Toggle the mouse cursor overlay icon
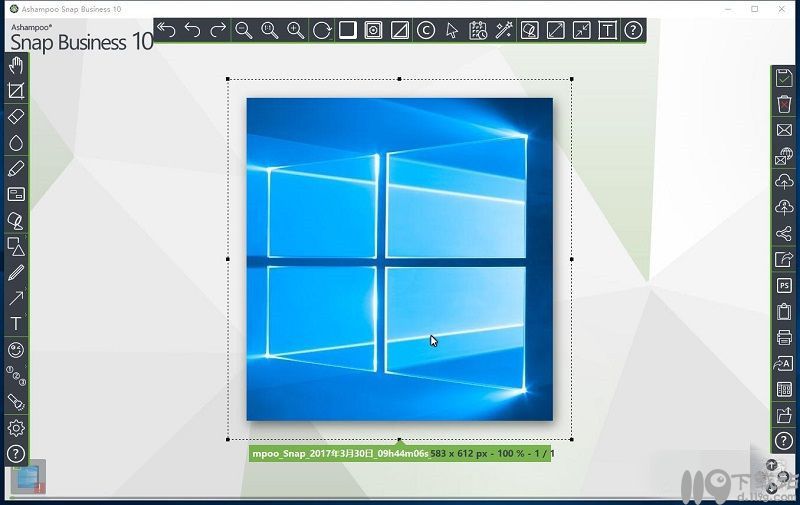 (x=452, y=30)
